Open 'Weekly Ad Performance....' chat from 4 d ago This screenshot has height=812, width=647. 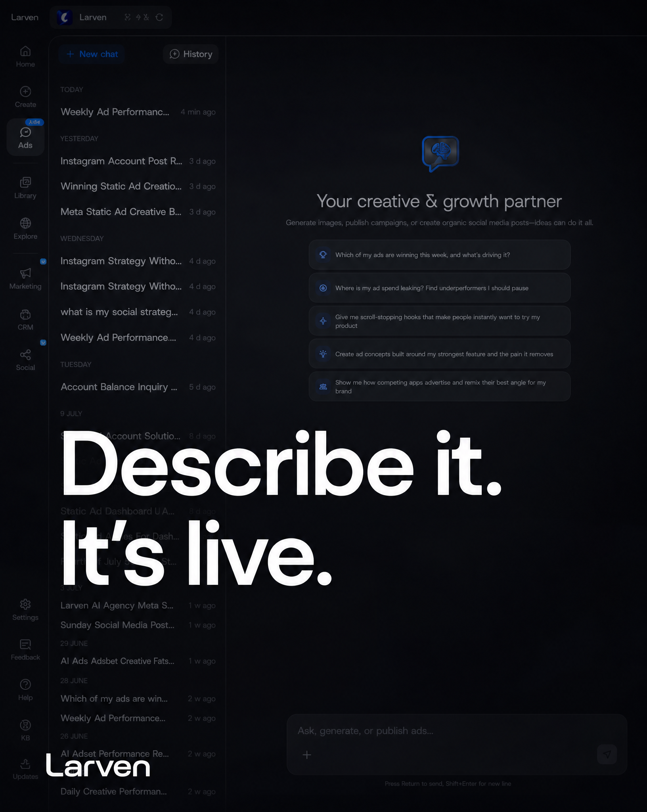pyautogui.click(x=138, y=337)
